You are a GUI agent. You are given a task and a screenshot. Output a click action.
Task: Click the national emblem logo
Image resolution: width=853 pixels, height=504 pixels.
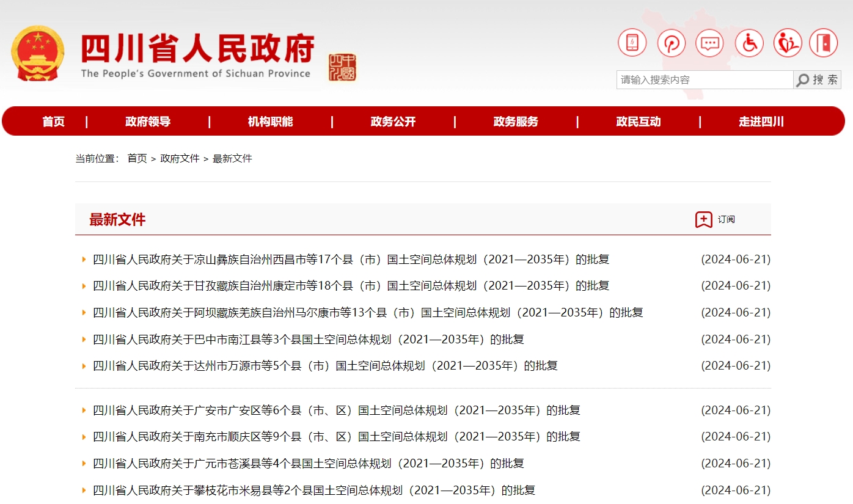[x=37, y=53]
